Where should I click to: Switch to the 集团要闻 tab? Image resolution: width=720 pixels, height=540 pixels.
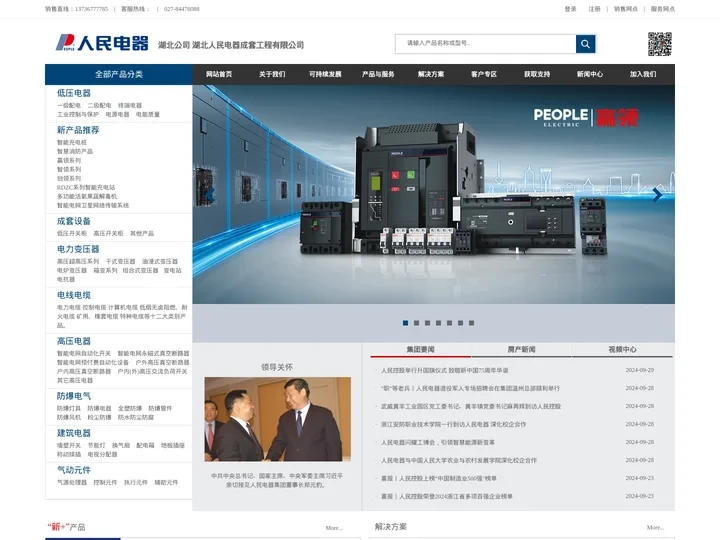421,349
